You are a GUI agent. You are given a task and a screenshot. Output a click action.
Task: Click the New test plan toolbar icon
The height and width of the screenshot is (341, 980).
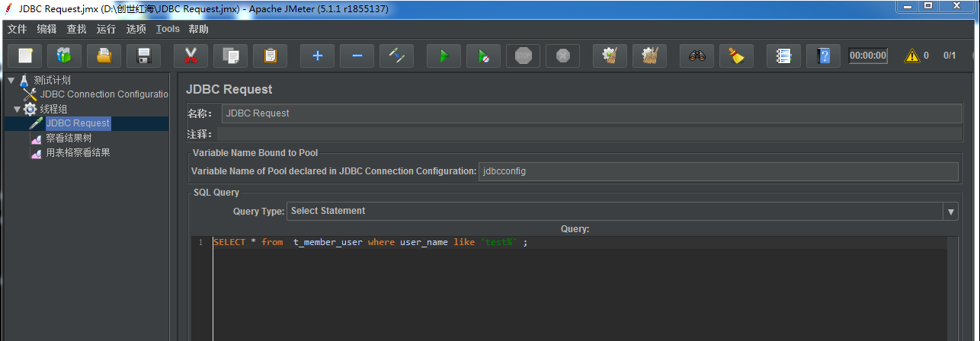tap(25, 56)
